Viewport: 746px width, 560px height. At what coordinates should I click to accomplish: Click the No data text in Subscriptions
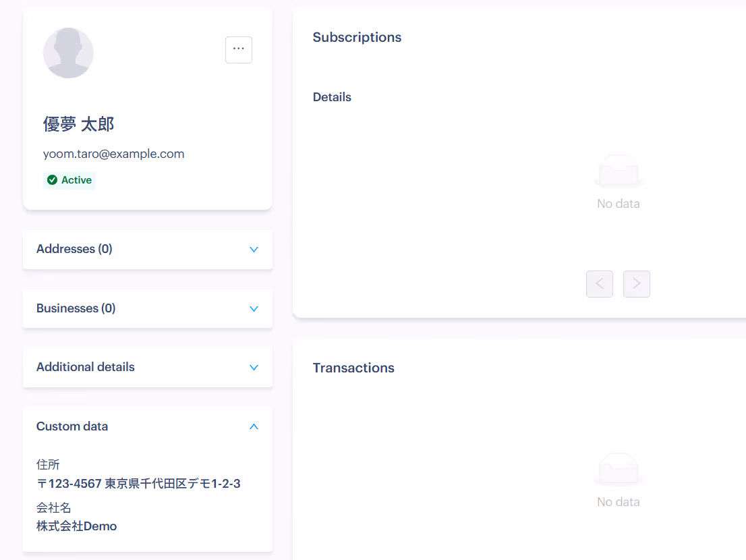click(x=619, y=204)
